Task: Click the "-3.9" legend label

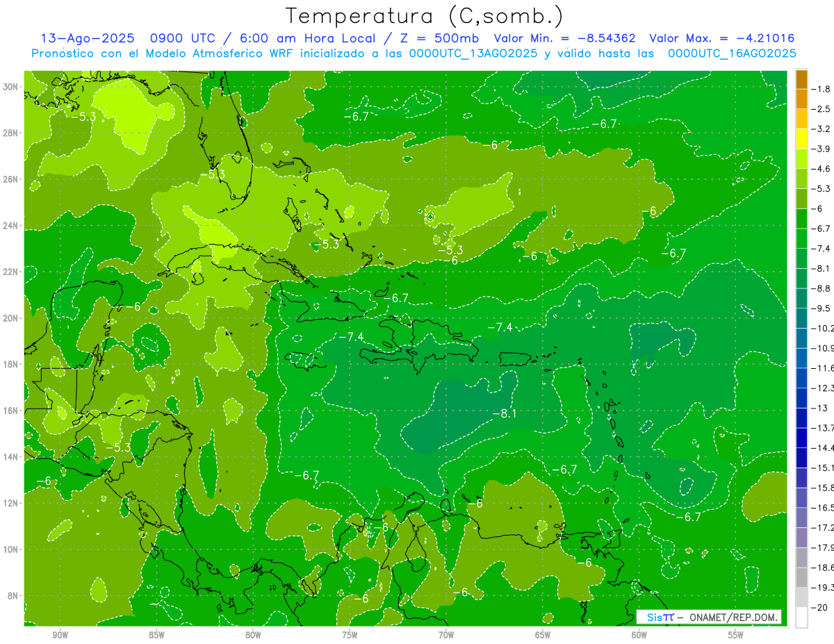Action: tap(822, 149)
